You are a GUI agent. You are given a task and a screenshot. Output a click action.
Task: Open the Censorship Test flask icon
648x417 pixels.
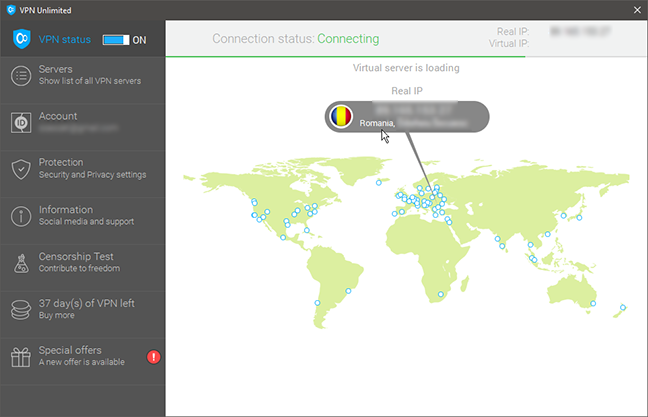pyautogui.click(x=21, y=263)
